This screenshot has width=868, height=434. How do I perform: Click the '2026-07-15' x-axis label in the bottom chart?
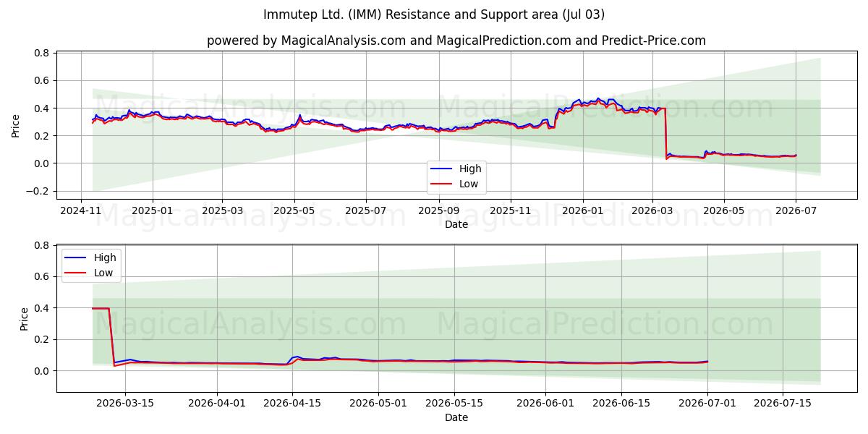click(782, 403)
